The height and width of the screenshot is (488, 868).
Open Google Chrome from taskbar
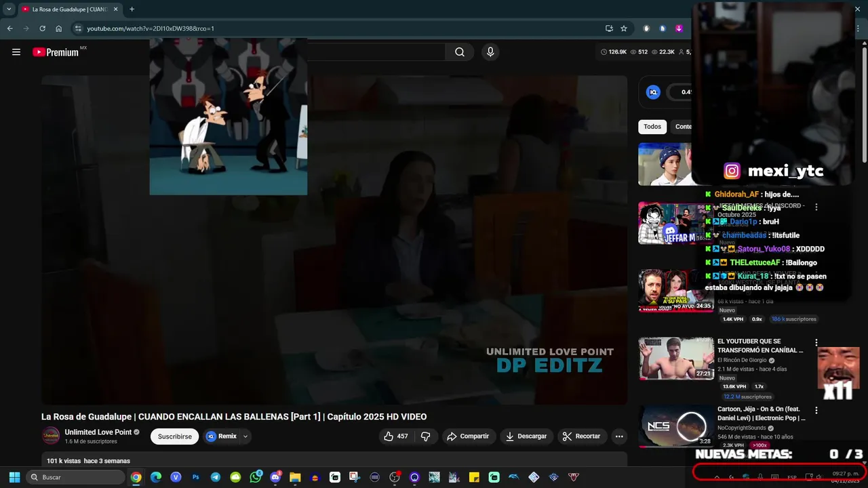136,477
